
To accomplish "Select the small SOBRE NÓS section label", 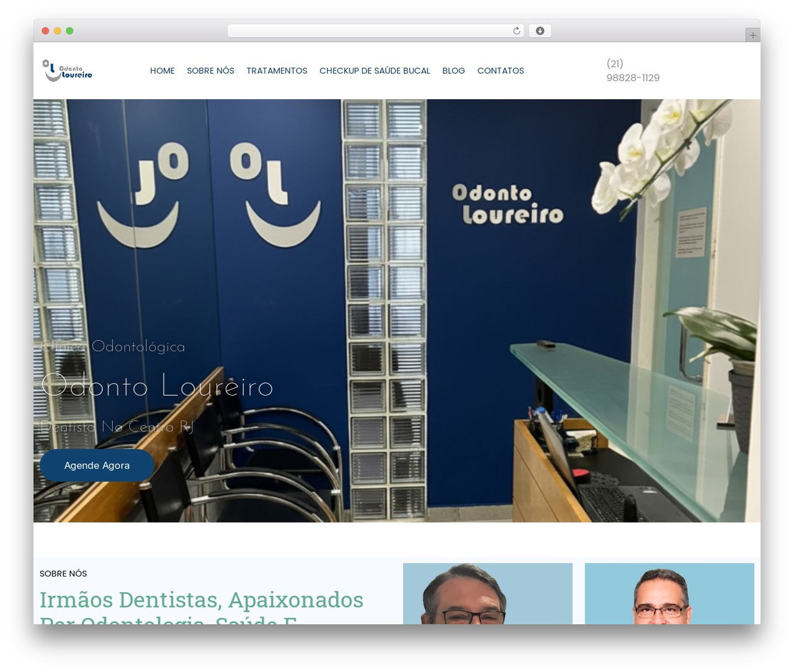I will tap(63, 573).
